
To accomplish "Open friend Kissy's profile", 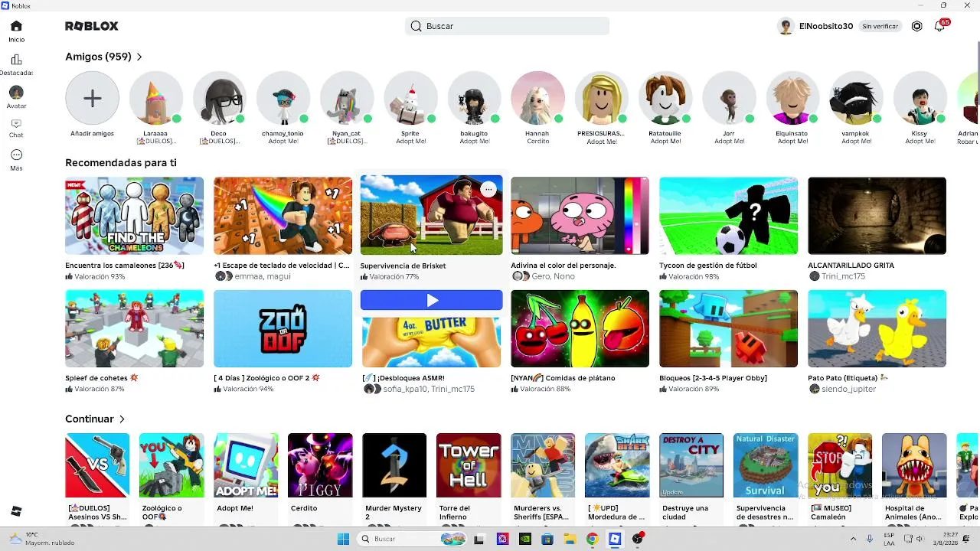I will pyautogui.click(x=919, y=98).
